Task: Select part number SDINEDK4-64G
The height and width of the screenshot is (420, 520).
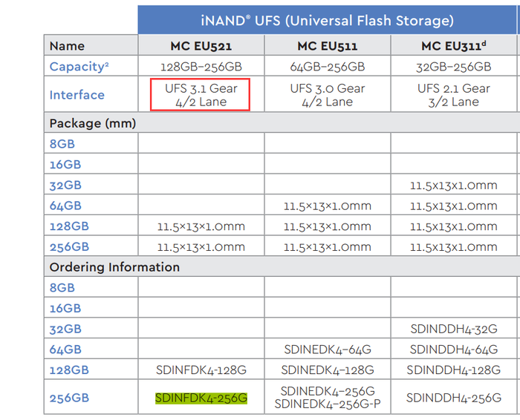Action: click(328, 350)
